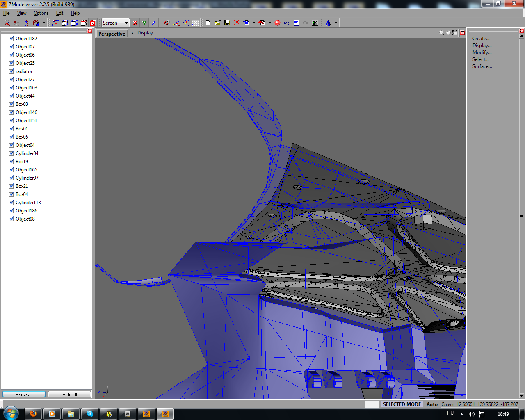This screenshot has height=420, width=525.
Task: Click the Undo arrow in toolbar
Action: (287, 23)
